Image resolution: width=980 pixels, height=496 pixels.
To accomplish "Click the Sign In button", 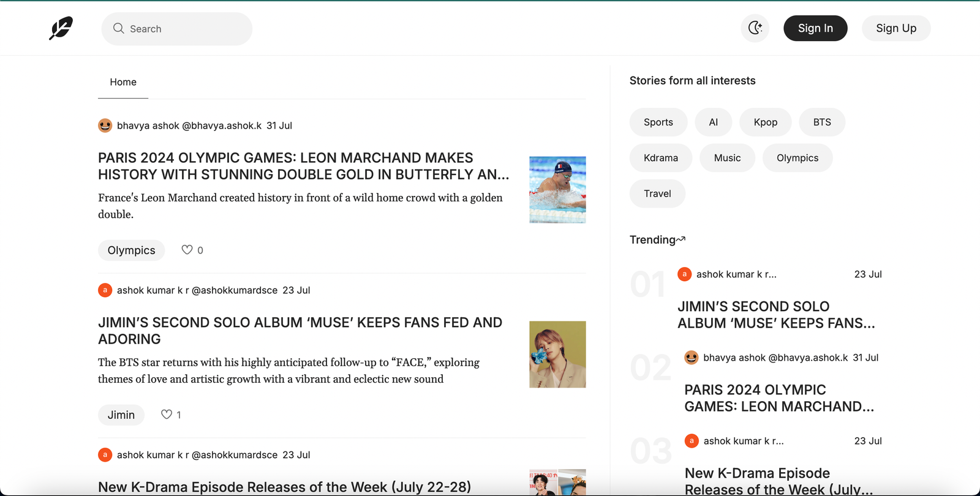I will [815, 28].
